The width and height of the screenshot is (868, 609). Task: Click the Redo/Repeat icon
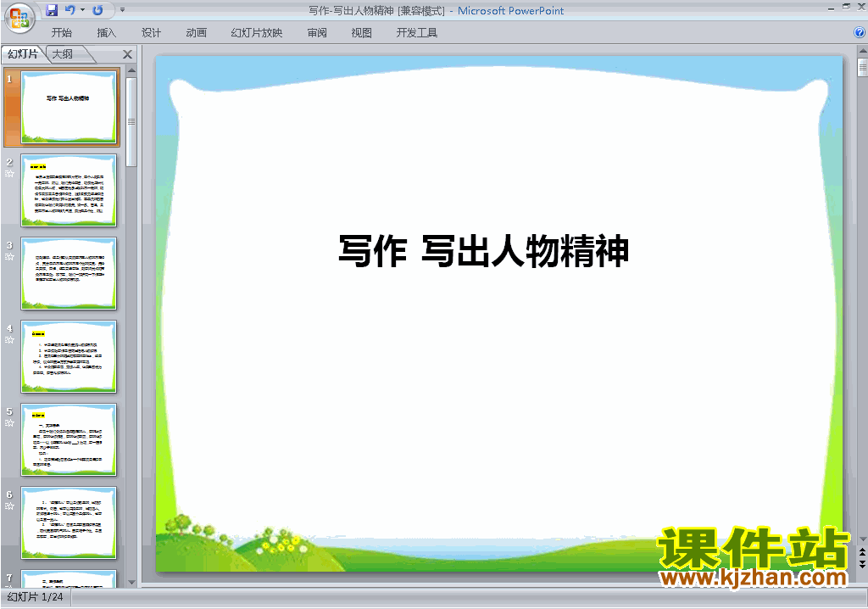(x=98, y=10)
